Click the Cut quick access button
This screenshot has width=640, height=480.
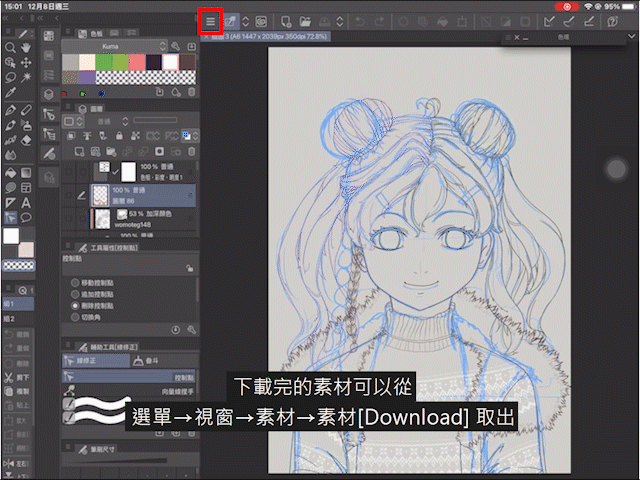[18, 378]
